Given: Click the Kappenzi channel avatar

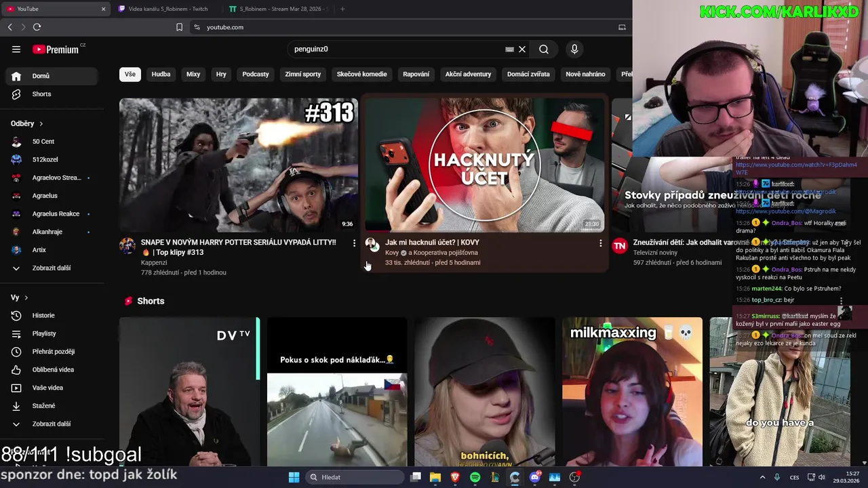Looking at the screenshot, I should click(x=127, y=245).
